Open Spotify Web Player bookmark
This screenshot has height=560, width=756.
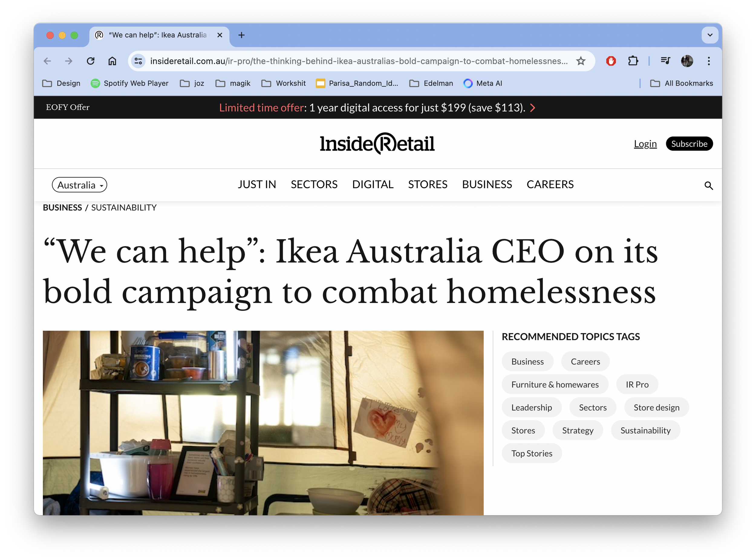coord(129,84)
